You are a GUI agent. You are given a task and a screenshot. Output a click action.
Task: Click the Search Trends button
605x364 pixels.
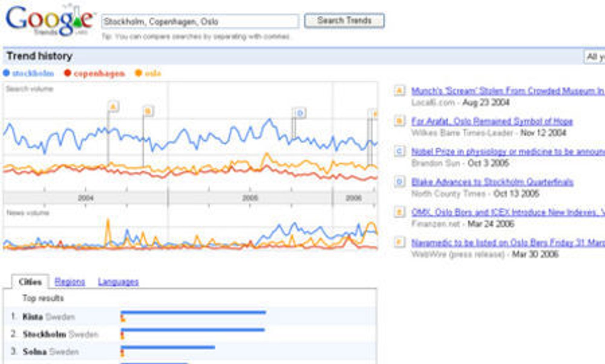pyautogui.click(x=344, y=21)
